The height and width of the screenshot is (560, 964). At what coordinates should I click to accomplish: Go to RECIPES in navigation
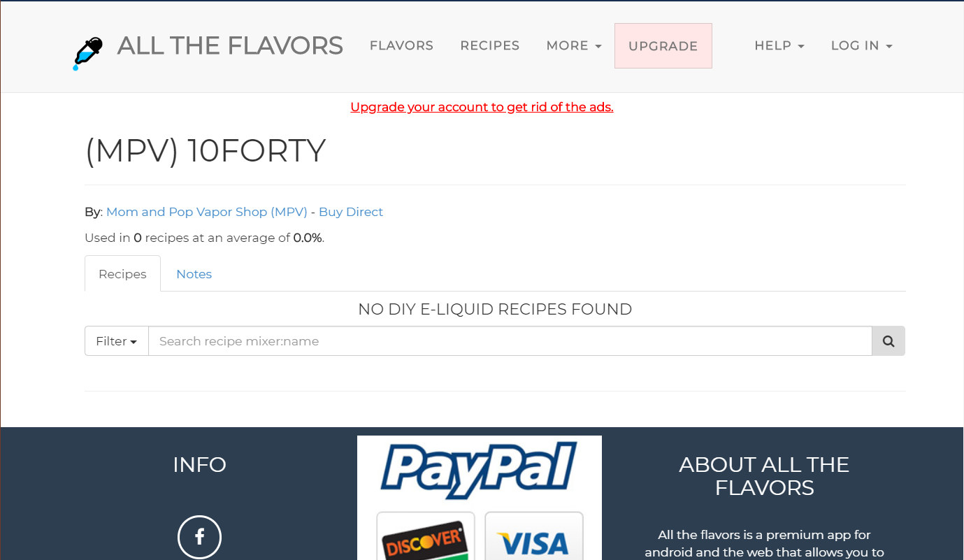pos(490,45)
